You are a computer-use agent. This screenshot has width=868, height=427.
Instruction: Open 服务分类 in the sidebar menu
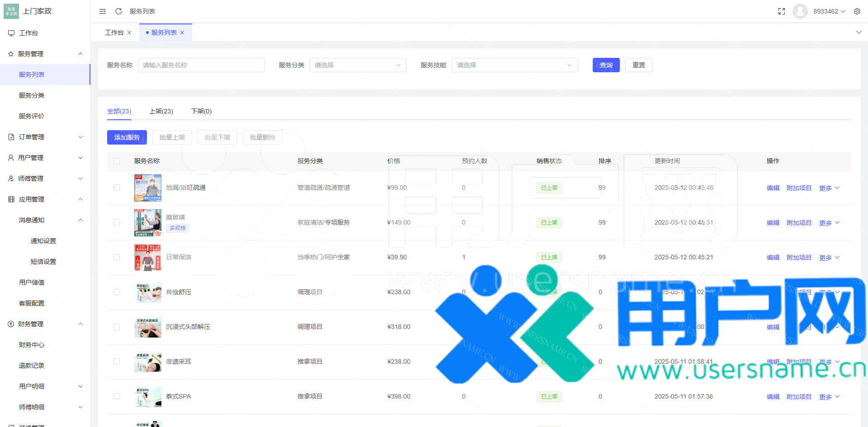click(32, 95)
